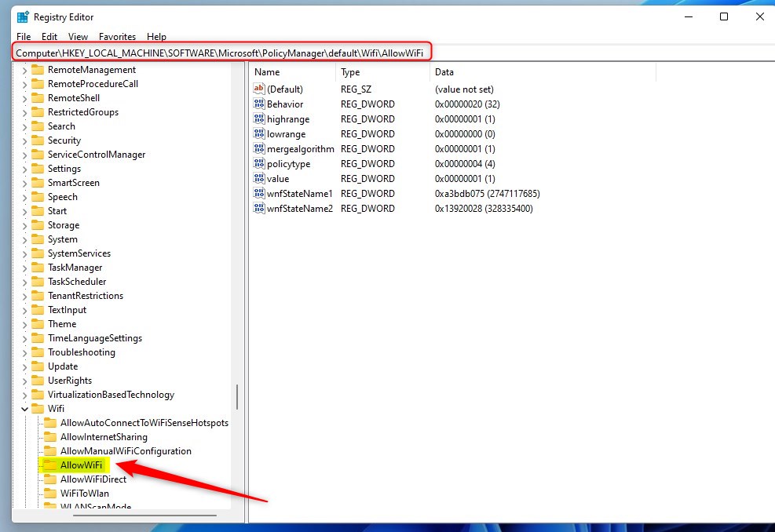
Task: Click the highrange DWORD value icon
Action: coord(259,118)
